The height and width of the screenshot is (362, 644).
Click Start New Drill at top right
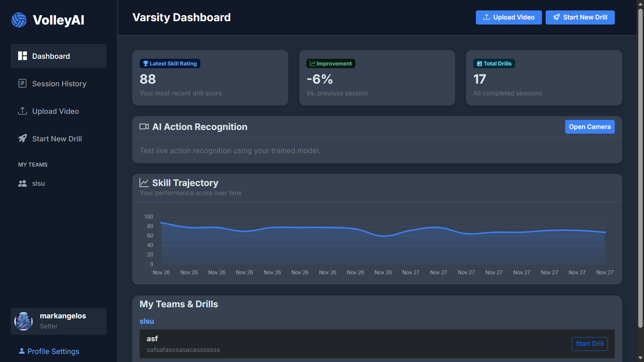click(580, 17)
